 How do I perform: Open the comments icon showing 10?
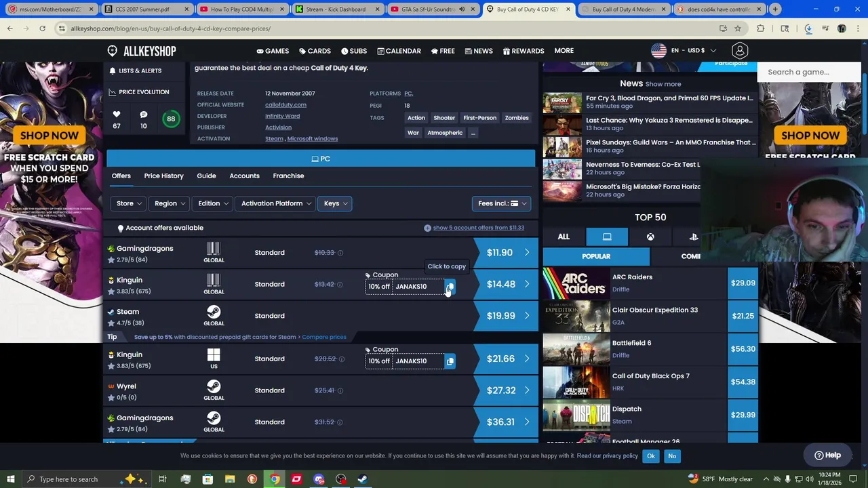point(143,115)
